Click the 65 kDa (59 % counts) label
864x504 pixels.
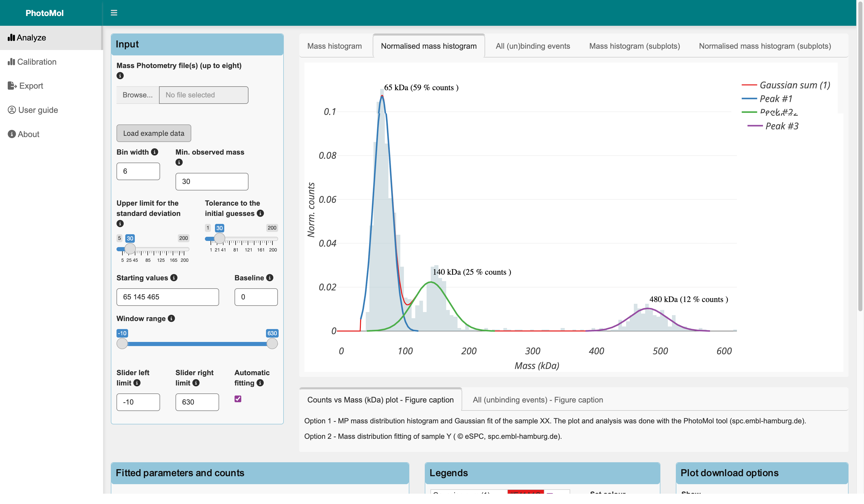pos(421,88)
